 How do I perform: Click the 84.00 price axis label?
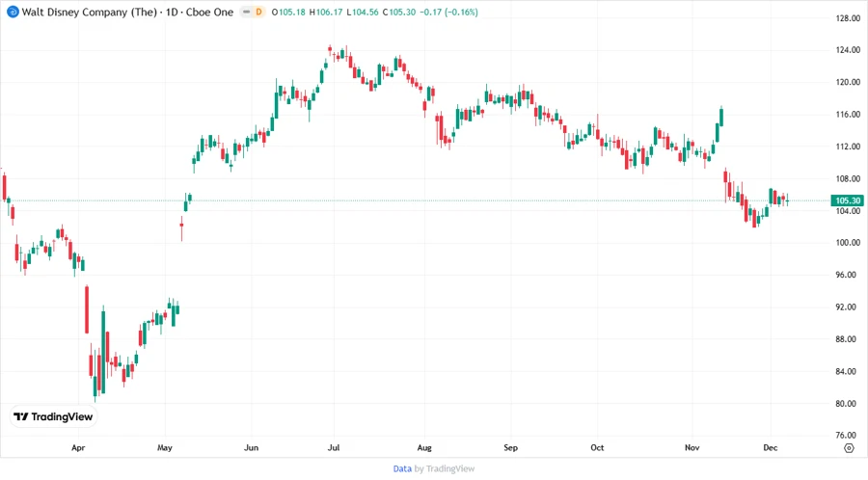tap(848, 371)
